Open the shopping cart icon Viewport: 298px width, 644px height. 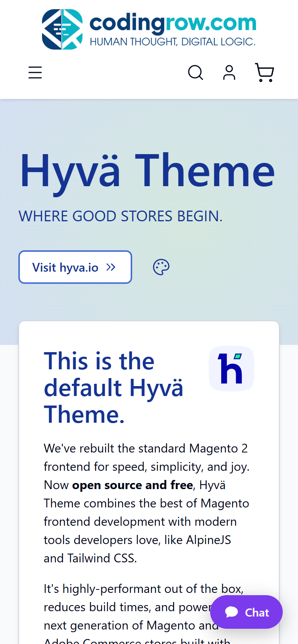click(264, 72)
